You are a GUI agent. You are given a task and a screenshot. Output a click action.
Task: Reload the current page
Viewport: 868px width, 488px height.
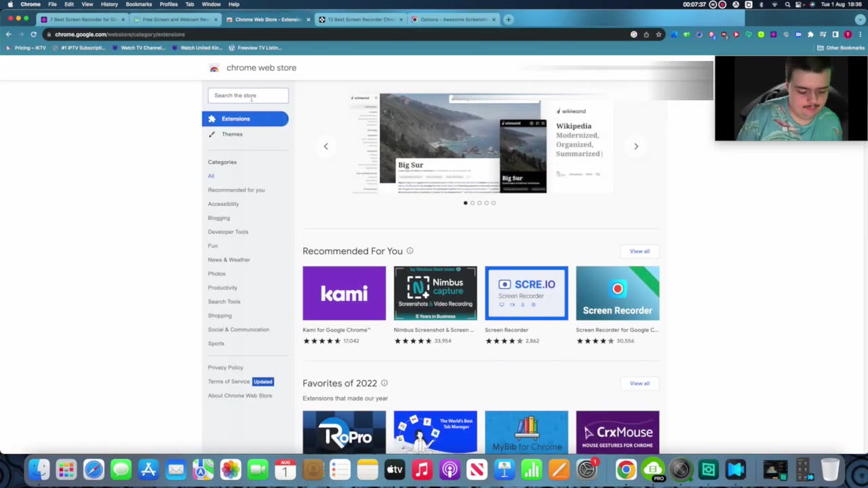click(x=33, y=34)
